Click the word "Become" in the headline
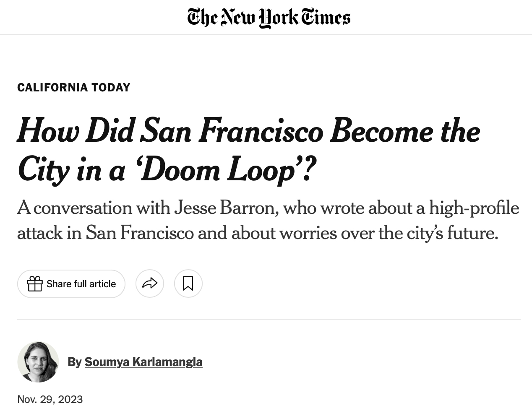Viewport: 532px width, 416px height. [381, 131]
